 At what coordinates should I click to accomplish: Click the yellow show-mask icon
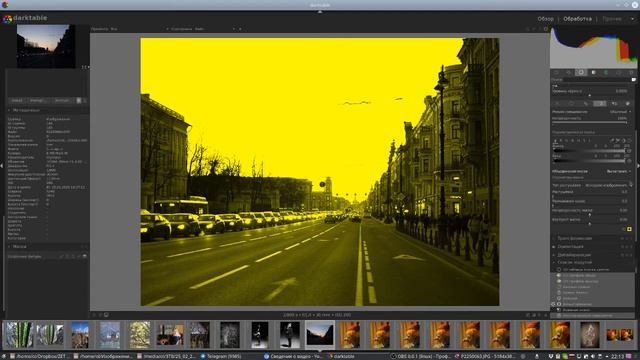coord(629,229)
